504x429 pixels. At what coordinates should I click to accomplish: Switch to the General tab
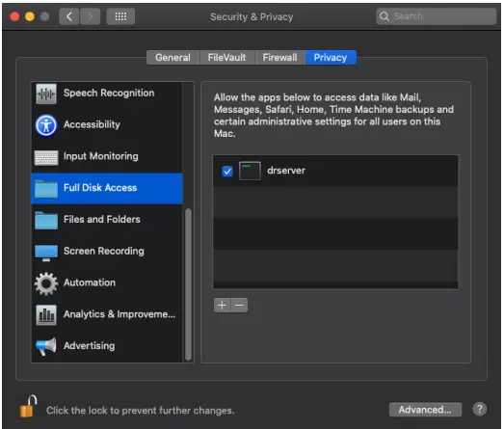tap(172, 58)
